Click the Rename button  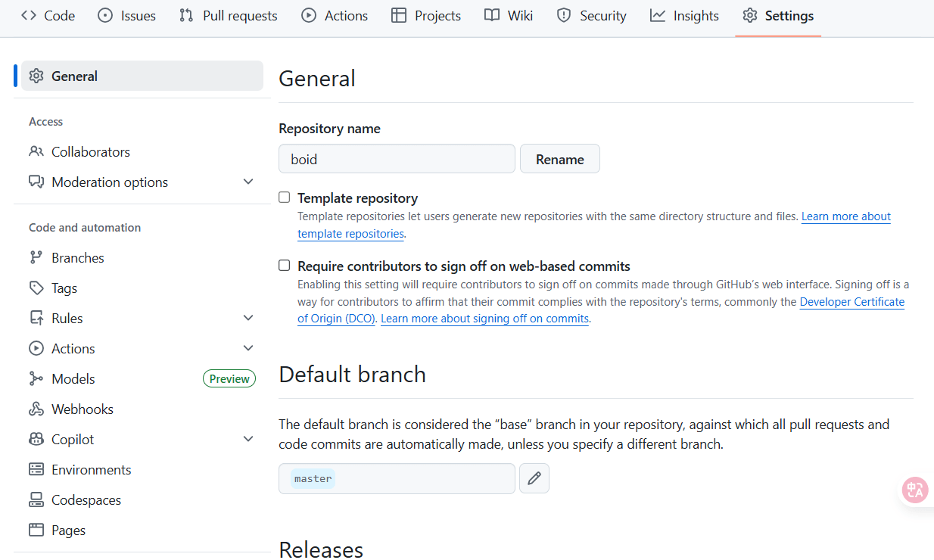(x=560, y=159)
